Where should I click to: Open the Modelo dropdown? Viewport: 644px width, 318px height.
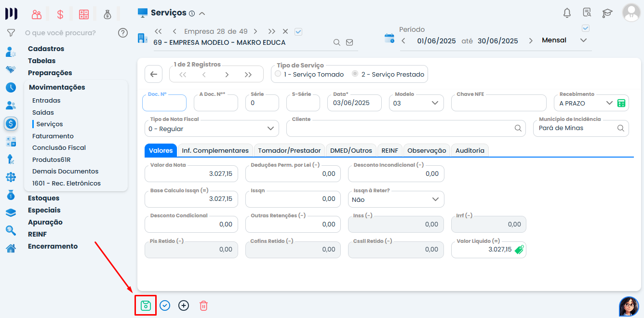[x=416, y=103]
